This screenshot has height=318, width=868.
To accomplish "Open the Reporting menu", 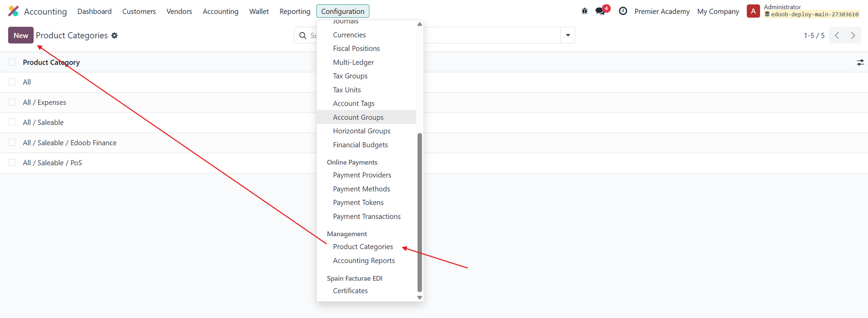I will (295, 11).
